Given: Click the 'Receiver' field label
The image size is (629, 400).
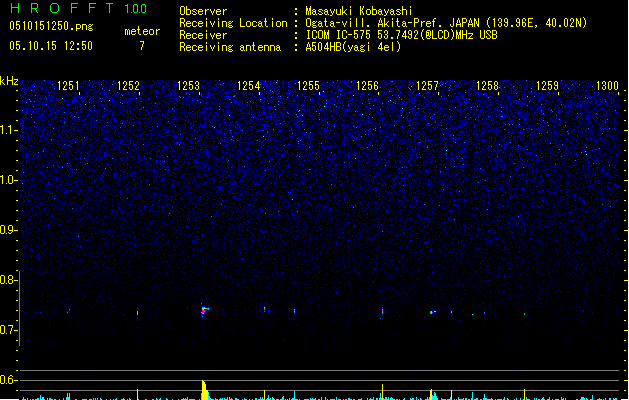Looking at the screenshot, I should (x=203, y=35).
